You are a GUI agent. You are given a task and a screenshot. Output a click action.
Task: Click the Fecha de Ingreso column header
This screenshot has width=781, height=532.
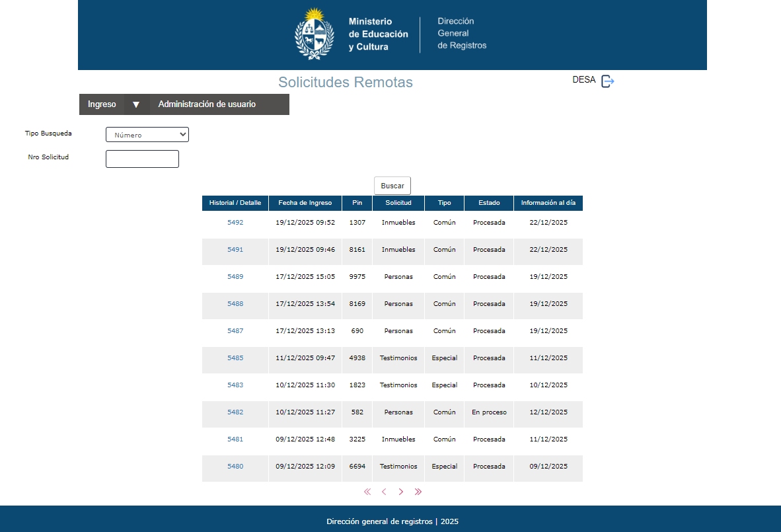[x=305, y=203]
